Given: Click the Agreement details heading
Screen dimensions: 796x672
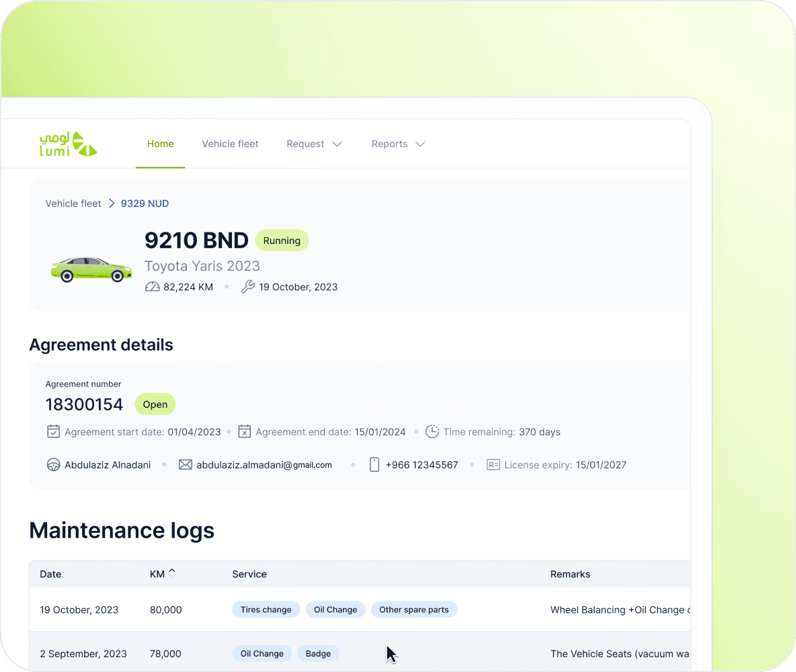Looking at the screenshot, I should [x=101, y=345].
